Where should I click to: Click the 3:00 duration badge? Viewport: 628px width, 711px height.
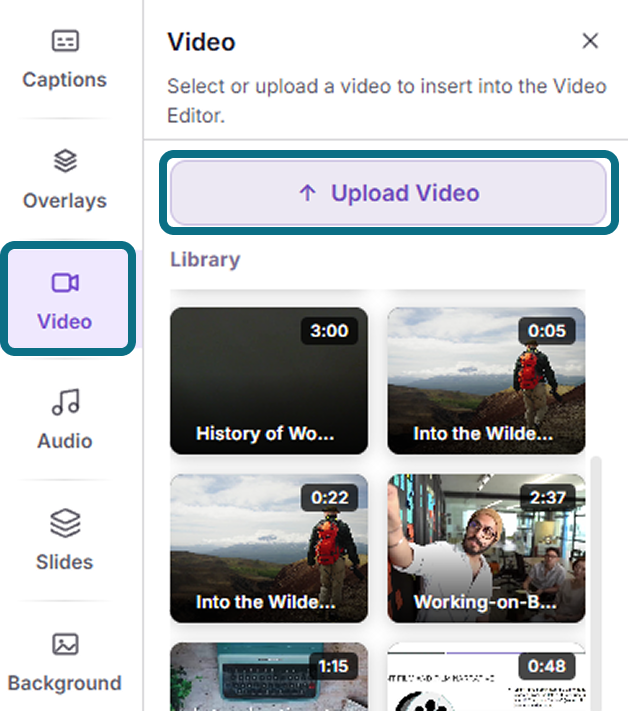[x=329, y=331]
